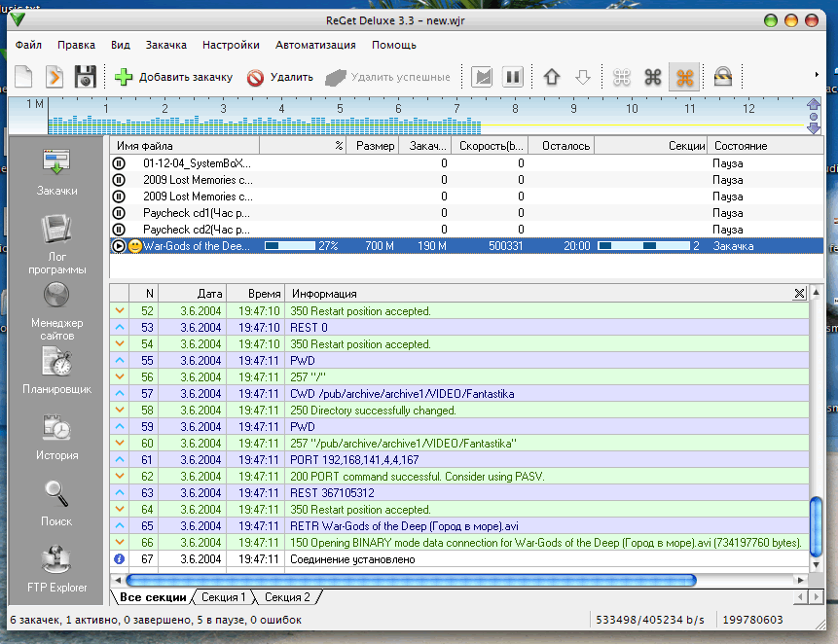Click the speed graph scale down arrow

(814, 128)
